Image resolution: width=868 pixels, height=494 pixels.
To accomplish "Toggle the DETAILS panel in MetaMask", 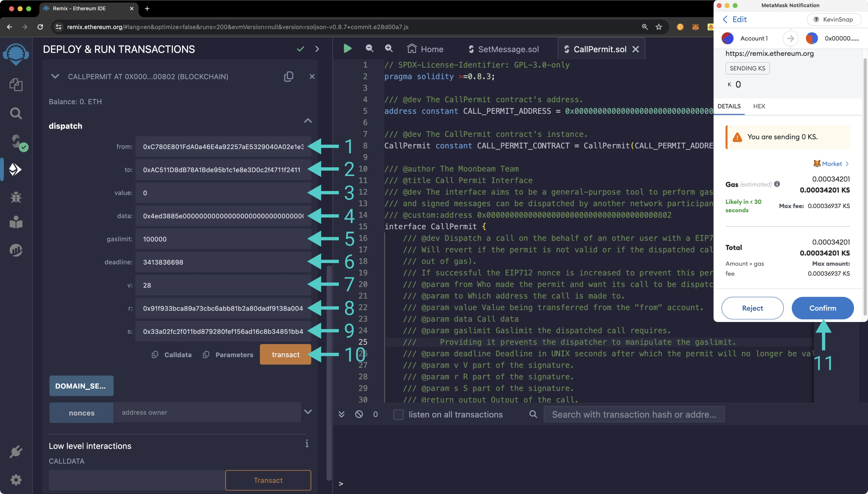I will click(730, 106).
